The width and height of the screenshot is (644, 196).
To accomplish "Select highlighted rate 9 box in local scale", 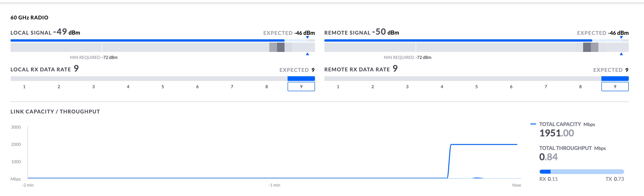I will (301, 87).
